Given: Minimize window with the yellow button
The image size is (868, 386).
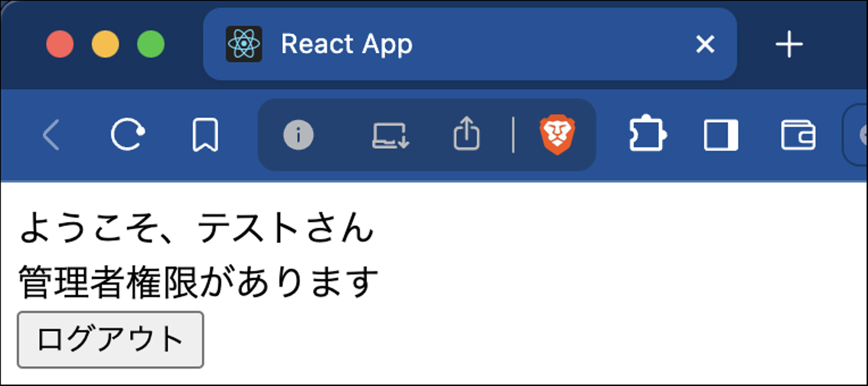Looking at the screenshot, I should pyautogui.click(x=105, y=45).
